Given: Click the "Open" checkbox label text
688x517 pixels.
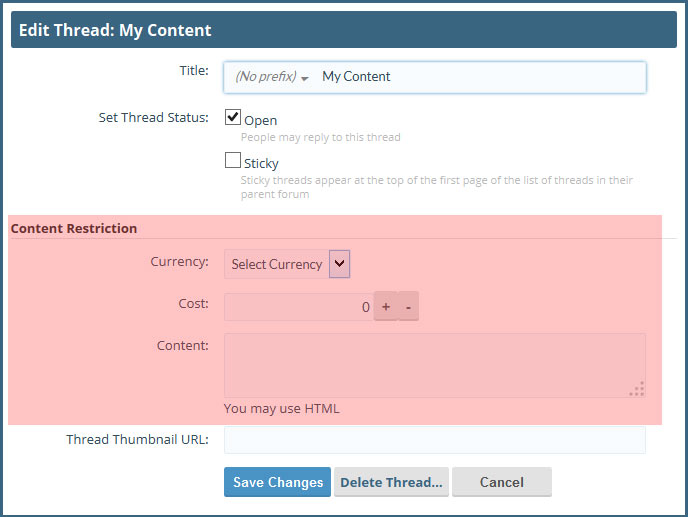Looking at the screenshot, I should pos(261,121).
